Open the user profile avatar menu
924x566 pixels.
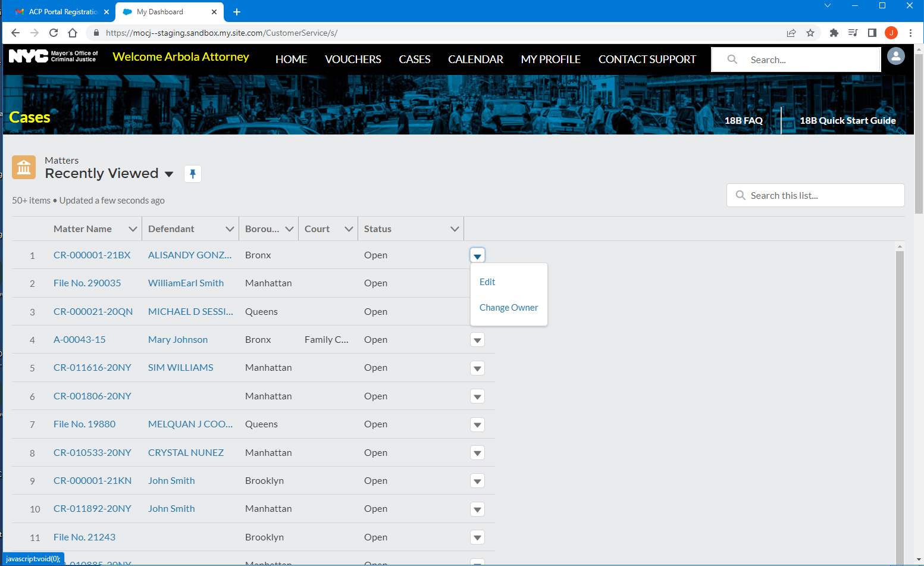(895, 57)
